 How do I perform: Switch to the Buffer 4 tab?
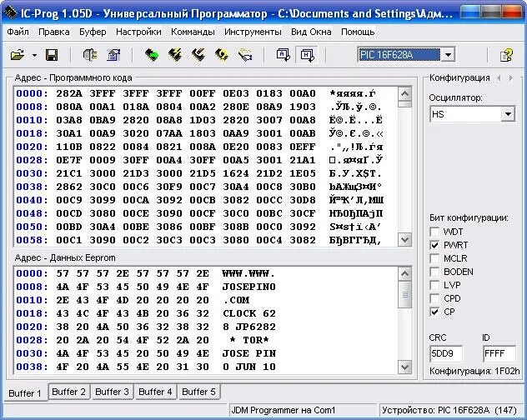pos(155,392)
